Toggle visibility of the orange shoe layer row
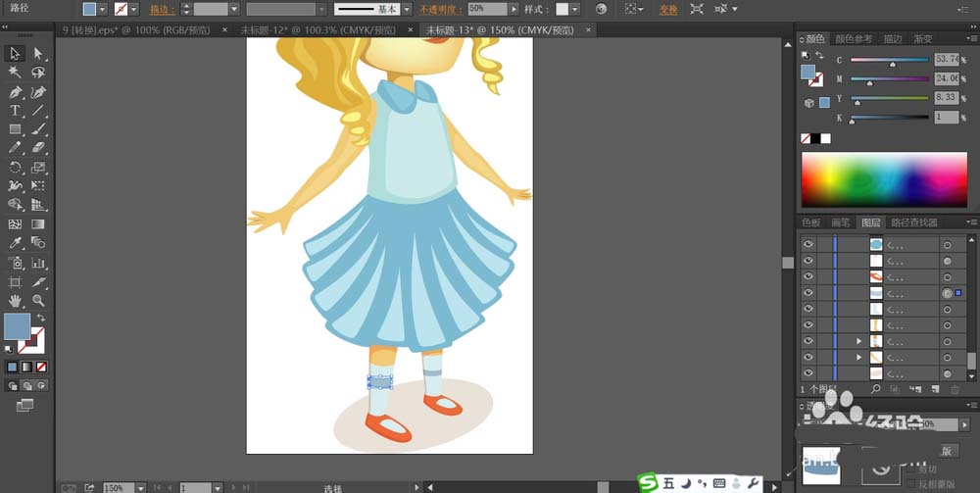This screenshot has width=980, height=493. [x=808, y=276]
